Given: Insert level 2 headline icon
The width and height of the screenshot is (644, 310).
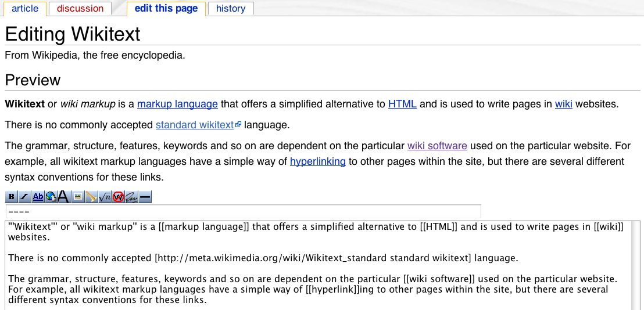Looking at the screenshot, I should click(65, 197).
